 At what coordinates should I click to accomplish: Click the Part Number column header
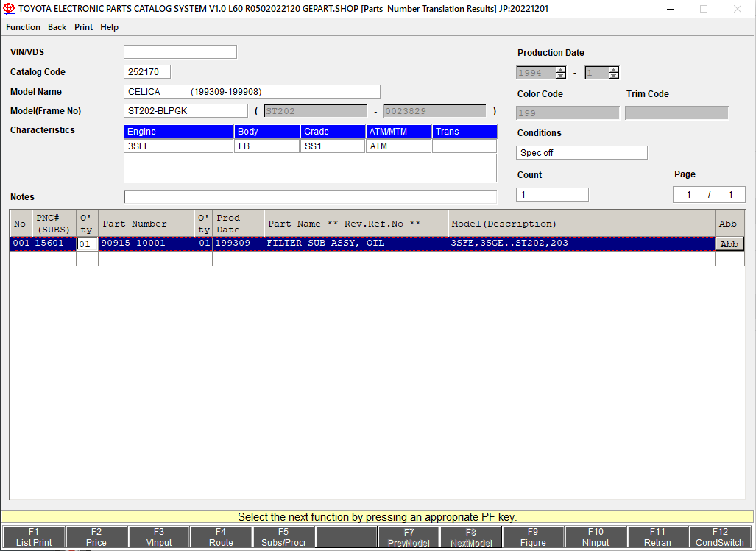click(x=146, y=224)
